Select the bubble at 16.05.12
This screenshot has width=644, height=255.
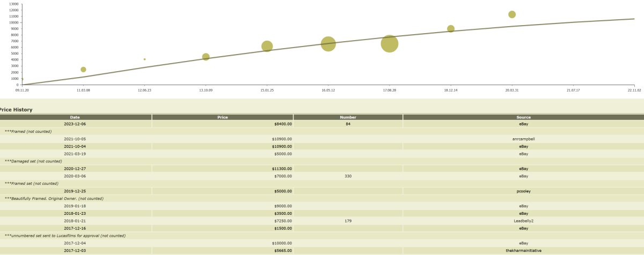(x=328, y=44)
